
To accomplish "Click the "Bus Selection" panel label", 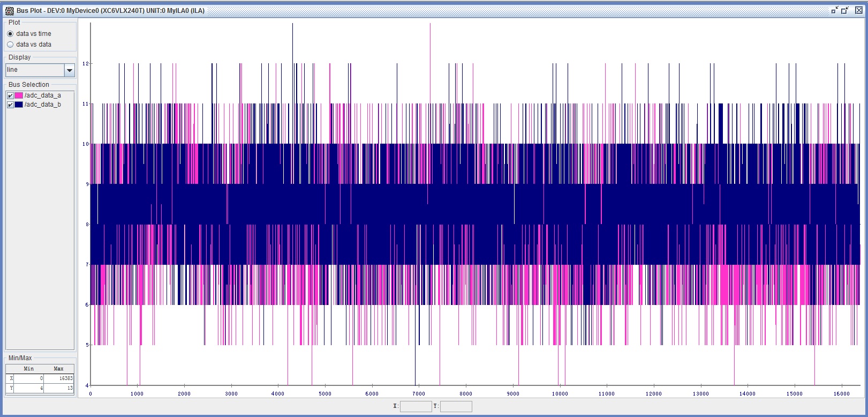I will coord(29,85).
